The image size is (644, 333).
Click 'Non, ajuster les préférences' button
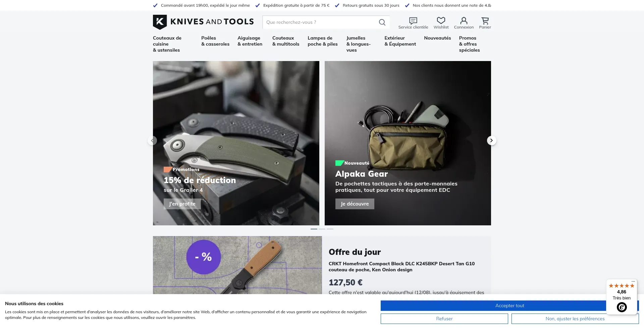575,319
